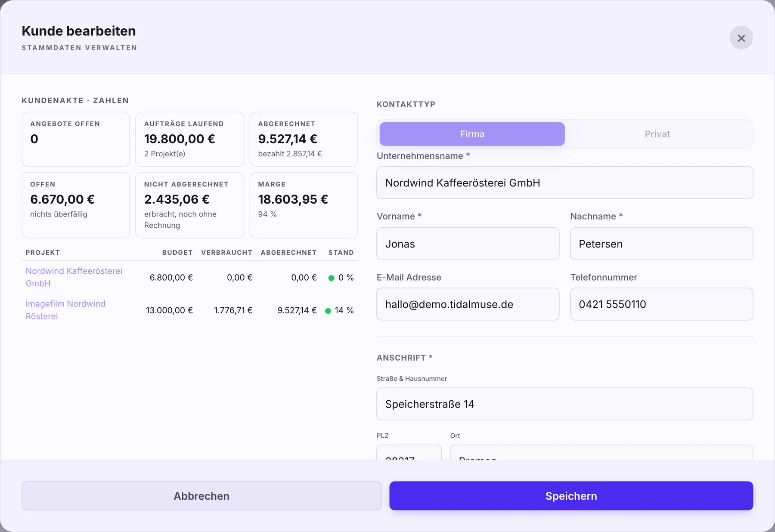
Task: Switch contact type to Privat
Action: pyautogui.click(x=657, y=134)
